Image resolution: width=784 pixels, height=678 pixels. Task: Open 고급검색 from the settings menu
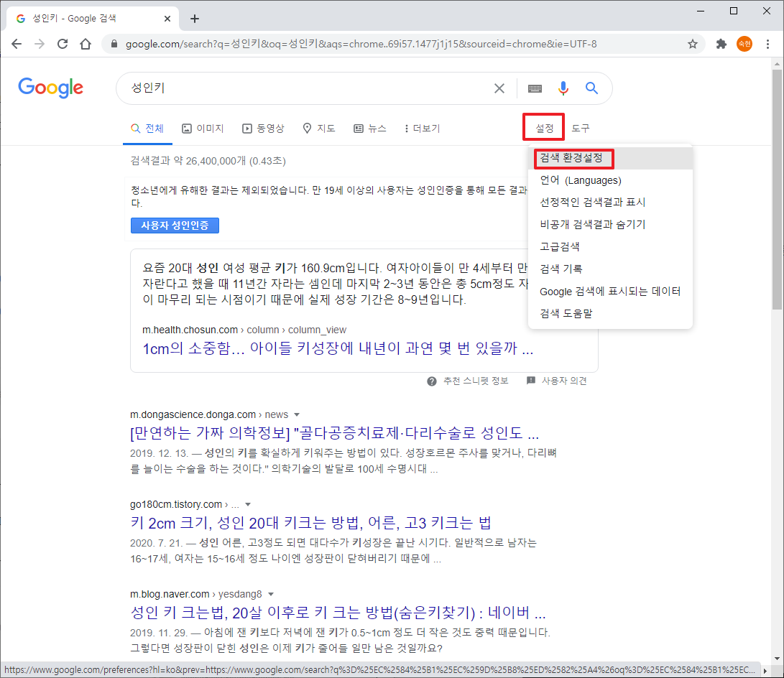[610, 246]
